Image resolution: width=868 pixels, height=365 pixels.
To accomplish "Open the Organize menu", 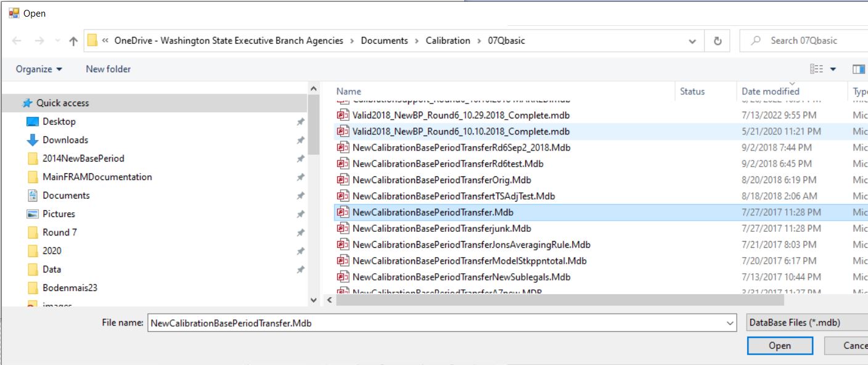I will (x=39, y=69).
